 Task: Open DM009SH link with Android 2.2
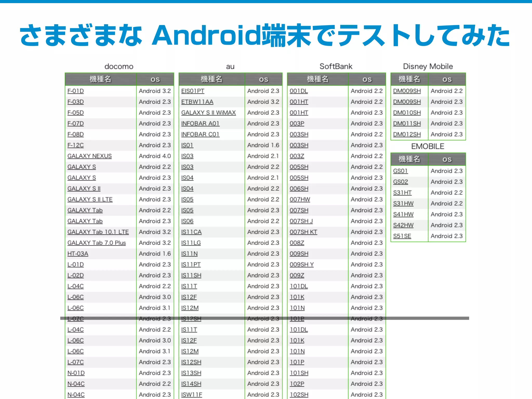tap(407, 91)
